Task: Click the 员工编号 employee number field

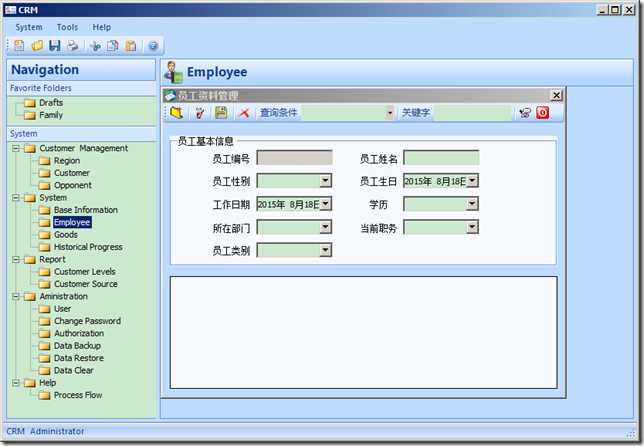Action: click(294, 157)
